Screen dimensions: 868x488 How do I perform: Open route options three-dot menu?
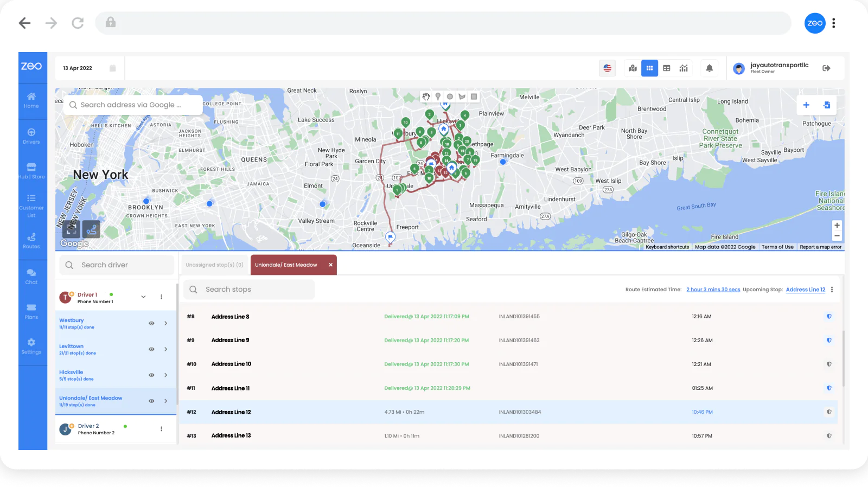pyautogui.click(x=832, y=290)
